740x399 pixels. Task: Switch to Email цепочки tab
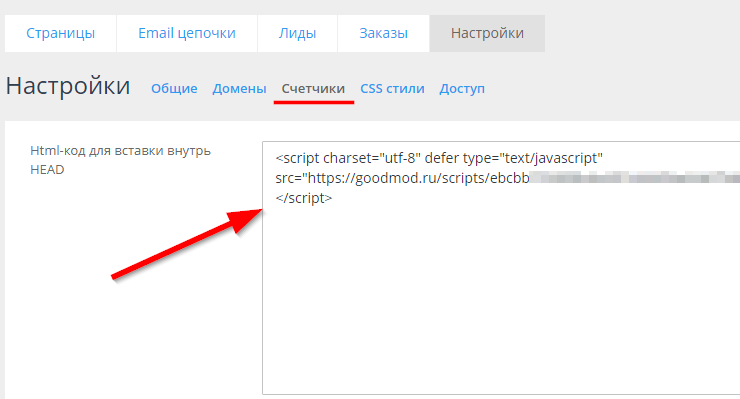187,34
